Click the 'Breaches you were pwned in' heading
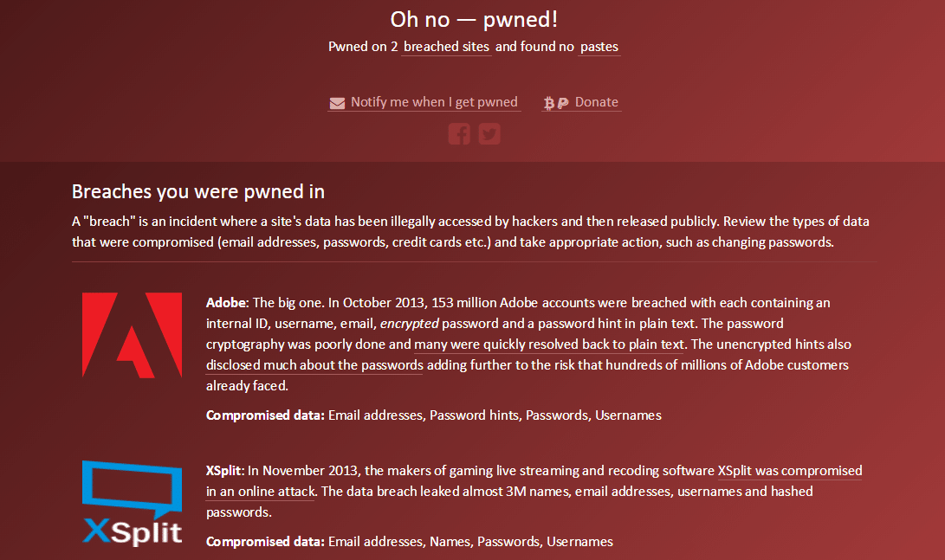Image resolution: width=945 pixels, height=560 pixels. point(198,191)
